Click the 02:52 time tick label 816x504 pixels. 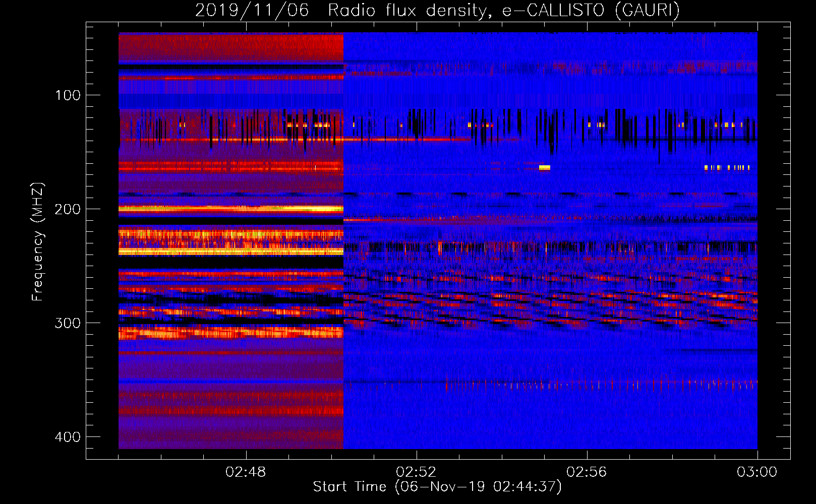click(x=416, y=472)
